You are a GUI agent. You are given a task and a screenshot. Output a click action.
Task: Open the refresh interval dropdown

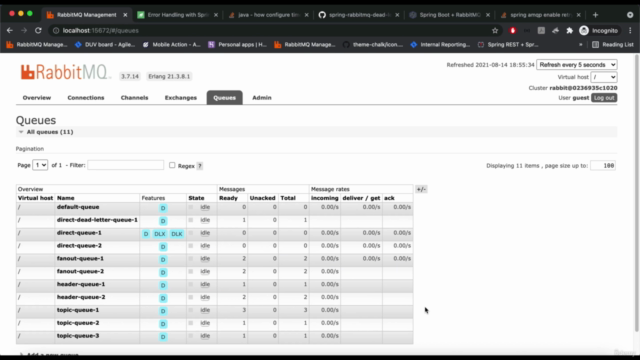click(577, 64)
